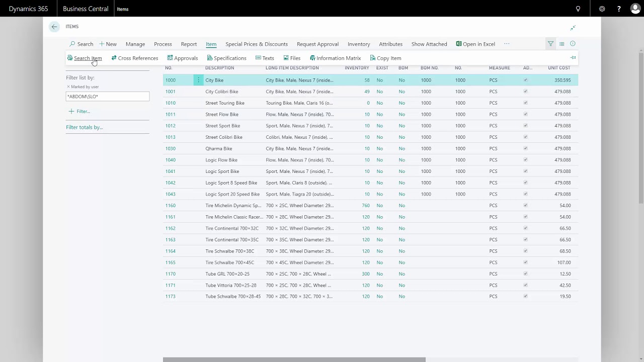644x362 pixels.
Task: Toggle the checkbox in row 1040 Logic Flow Bike
Action: (526, 160)
